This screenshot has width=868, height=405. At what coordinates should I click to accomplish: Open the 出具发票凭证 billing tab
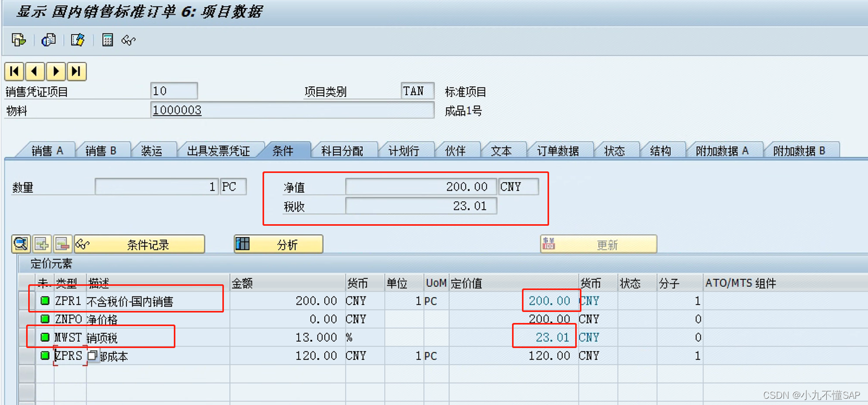tap(218, 151)
